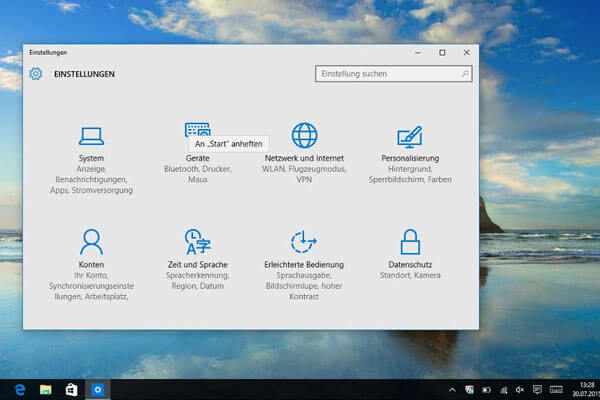Open Edge browser from the taskbar
Viewport: 600px width, 400px height.
20,390
